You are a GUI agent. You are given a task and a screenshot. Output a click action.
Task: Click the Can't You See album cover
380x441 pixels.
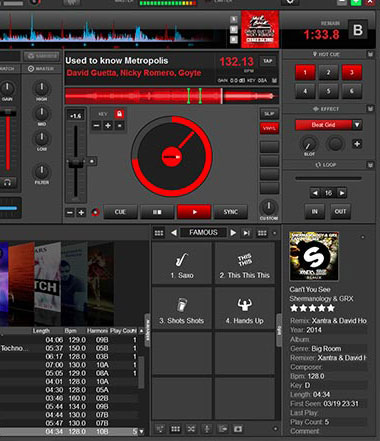pyautogui.click(x=314, y=256)
